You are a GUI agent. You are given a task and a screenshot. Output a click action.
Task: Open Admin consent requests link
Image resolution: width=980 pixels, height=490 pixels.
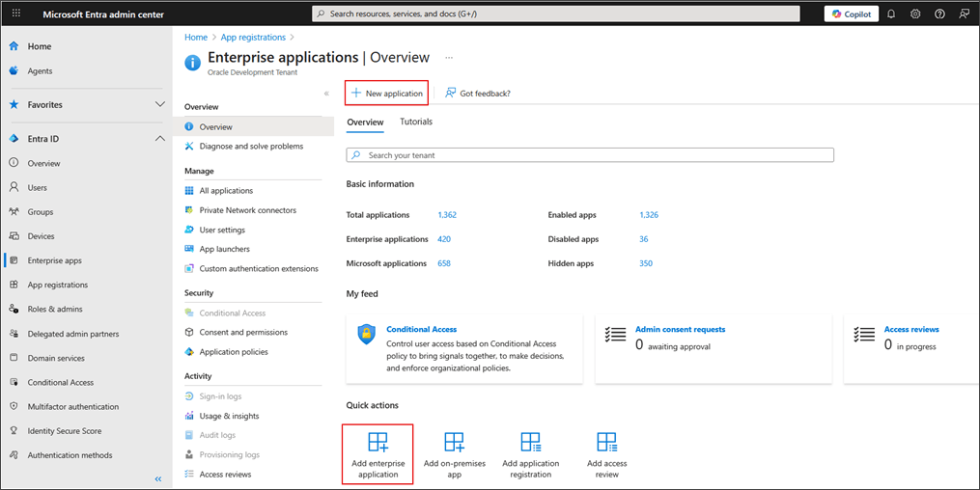(680, 329)
